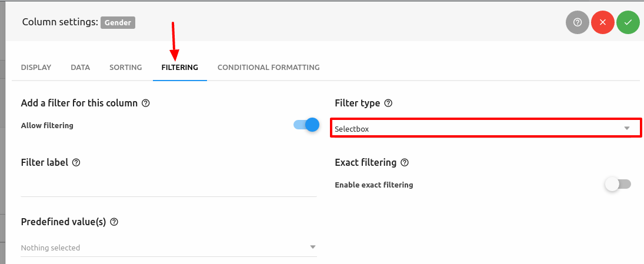Show help tooltip for Filter type
Screen dimensions: 644x264
tap(388, 103)
